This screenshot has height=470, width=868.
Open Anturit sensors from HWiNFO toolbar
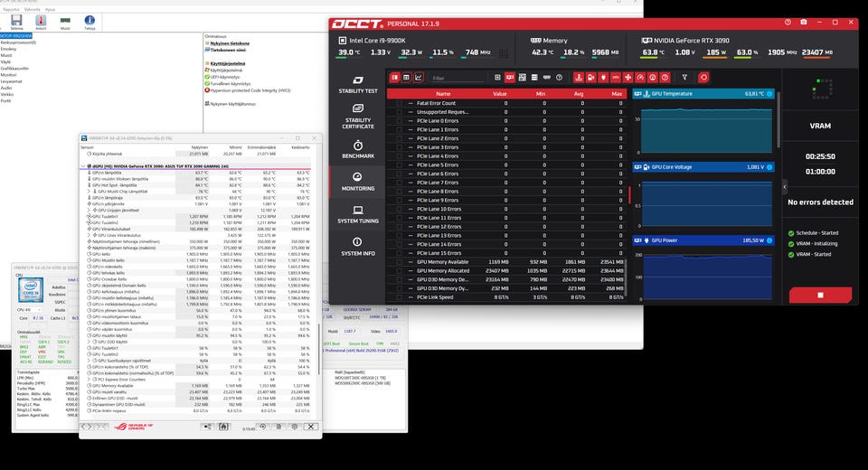tap(41, 22)
